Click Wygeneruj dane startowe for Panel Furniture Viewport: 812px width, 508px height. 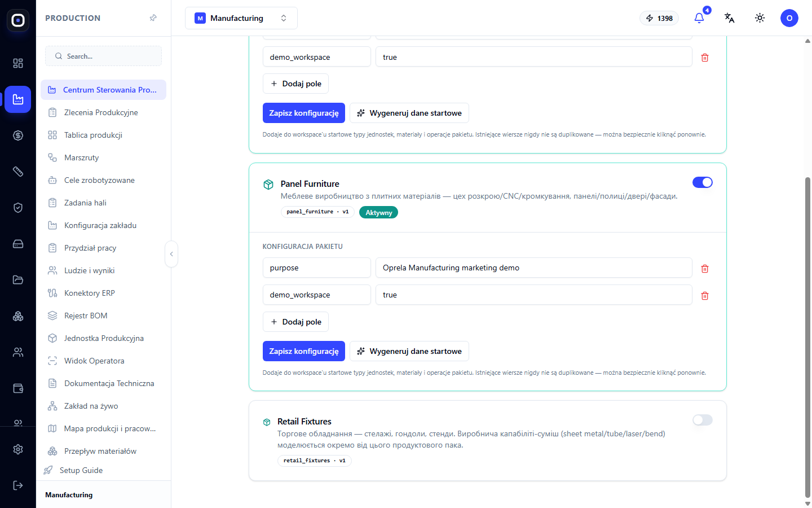click(409, 351)
